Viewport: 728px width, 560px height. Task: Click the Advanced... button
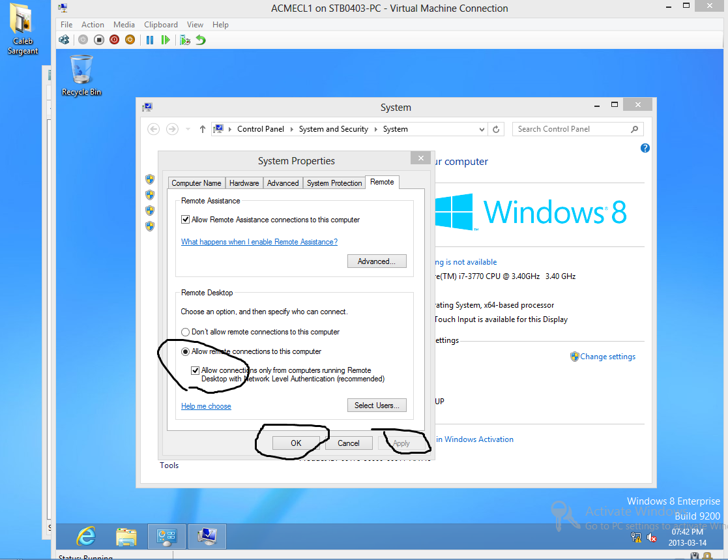coord(377,261)
